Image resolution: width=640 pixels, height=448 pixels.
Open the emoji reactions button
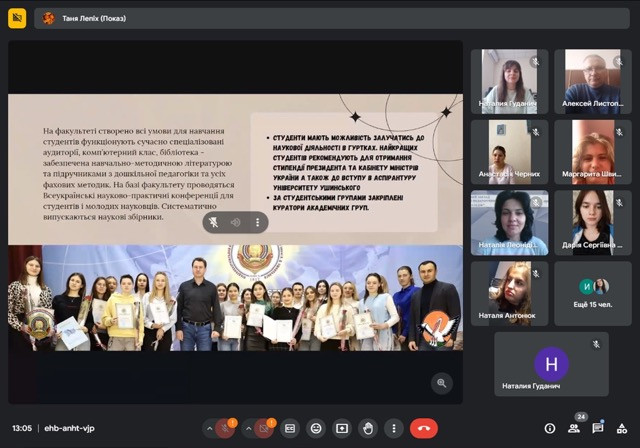(x=316, y=428)
